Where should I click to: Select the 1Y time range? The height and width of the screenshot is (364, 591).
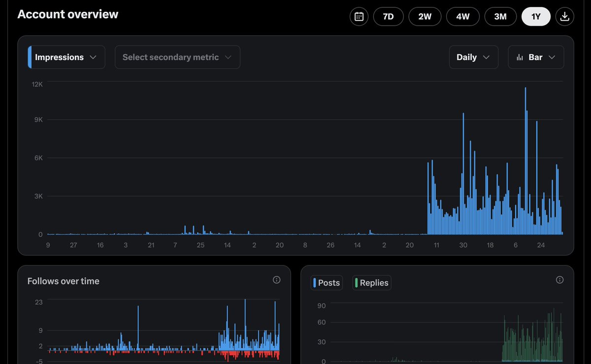pos(536,16)
